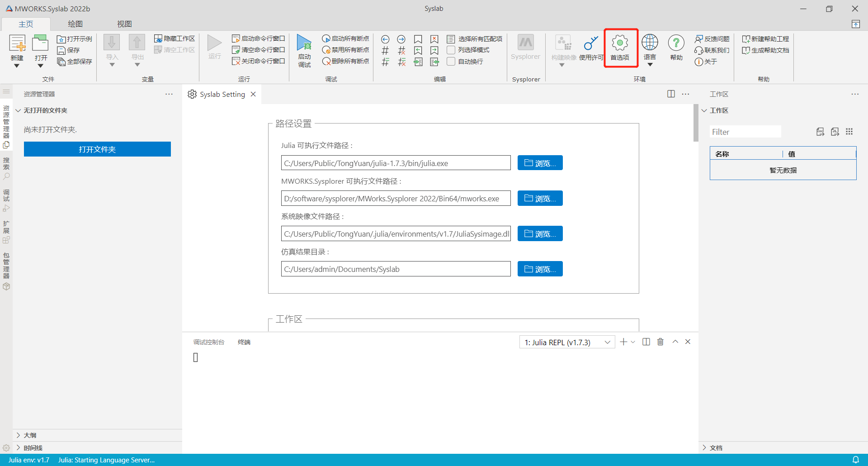Browse for 系统映像文件路径 sysimage file
The height and width of the screenshot is (466, 868).
[x=540, y=233]
